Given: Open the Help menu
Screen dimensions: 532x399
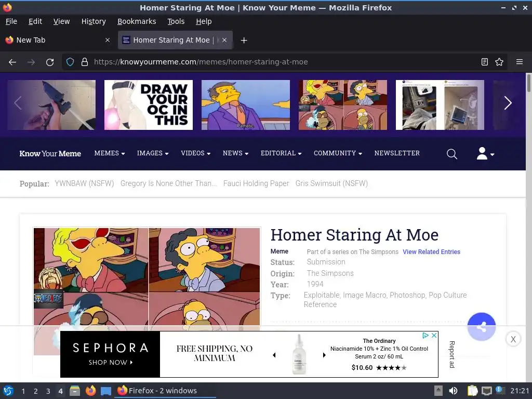Looking at the screenshot, I should coord(204,21).
